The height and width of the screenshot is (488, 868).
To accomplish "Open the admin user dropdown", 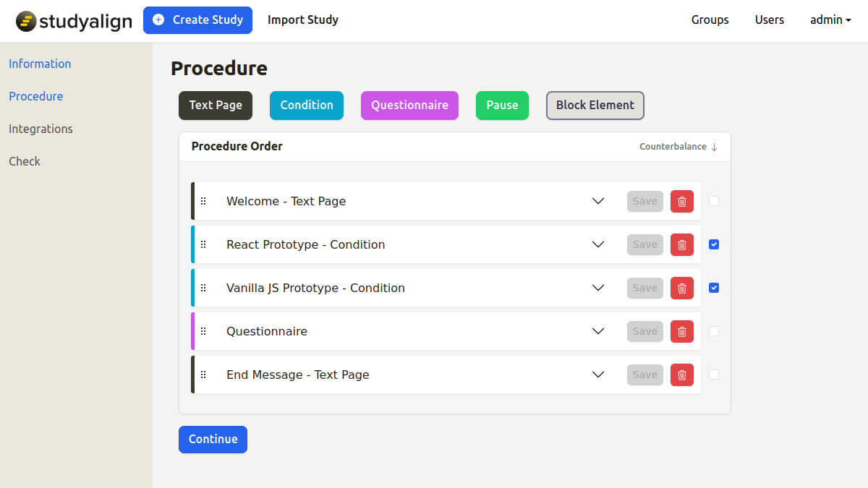I will (830, 20).
